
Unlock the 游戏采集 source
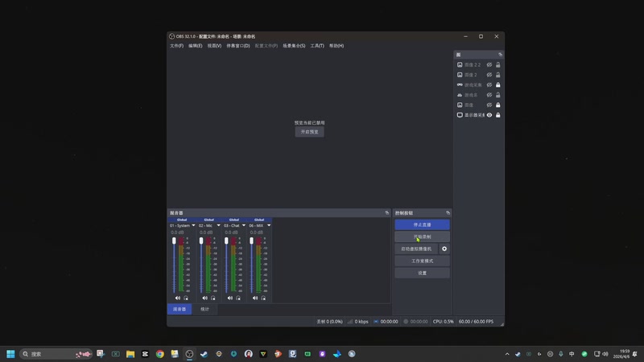[x=497, y=84]
